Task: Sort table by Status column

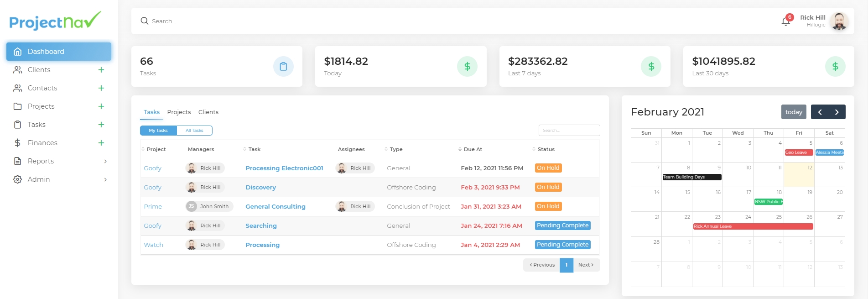Action: pos(544,149)
